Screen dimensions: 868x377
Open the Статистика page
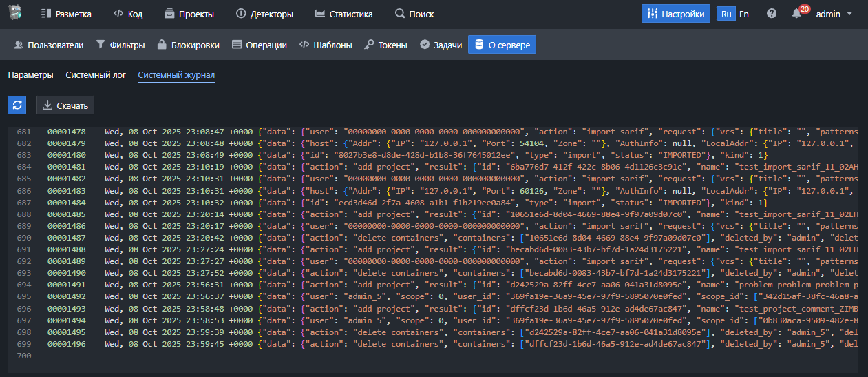343,14
